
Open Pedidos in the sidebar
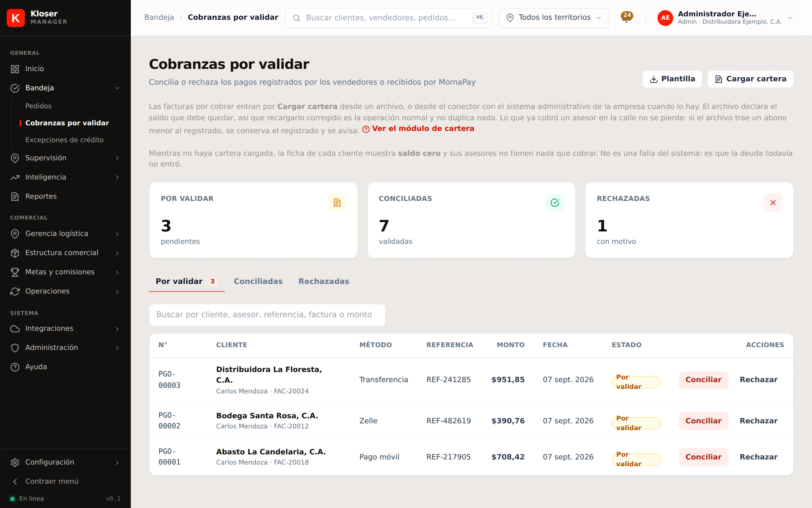tap(38, 106)
